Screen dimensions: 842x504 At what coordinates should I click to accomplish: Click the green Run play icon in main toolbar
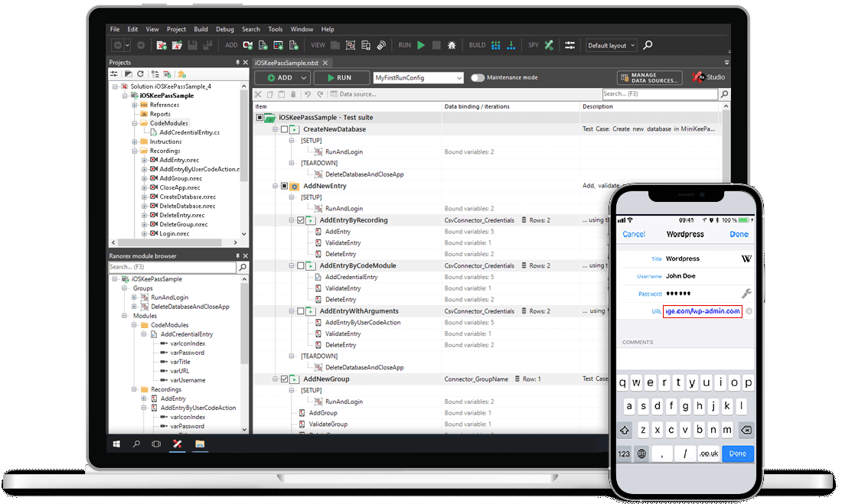click(421, 45)
